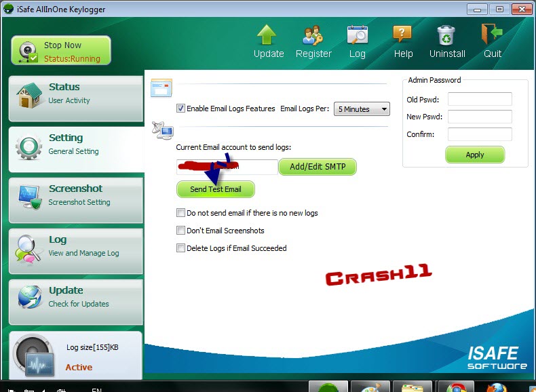Screen dimensions: 536x392
Task: Open the Register users icon
Action: [312, 35]
